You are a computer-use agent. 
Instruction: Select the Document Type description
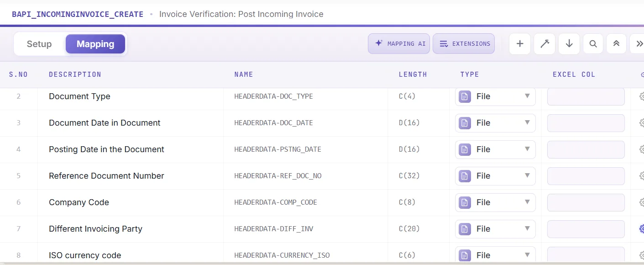click(x=79, y=96)
